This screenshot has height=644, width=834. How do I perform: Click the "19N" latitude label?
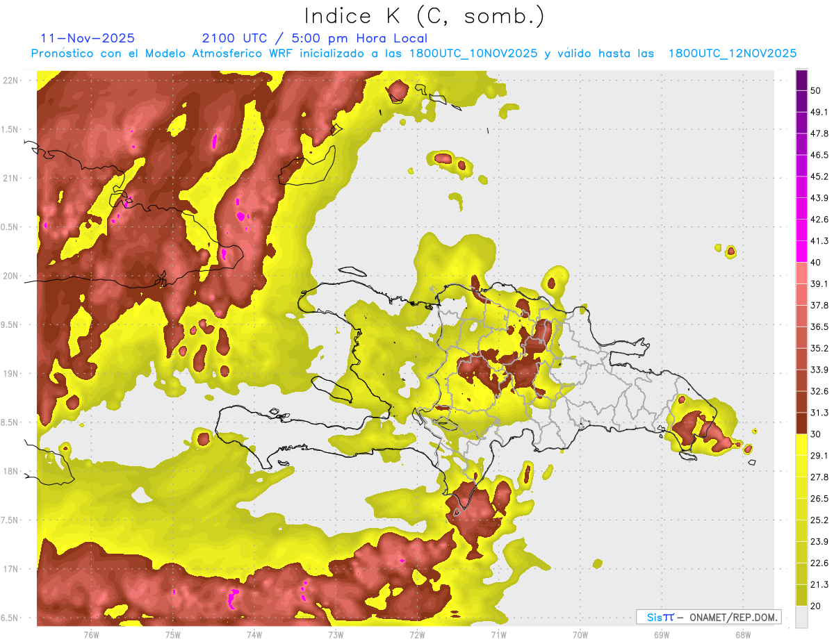(10, 374)
